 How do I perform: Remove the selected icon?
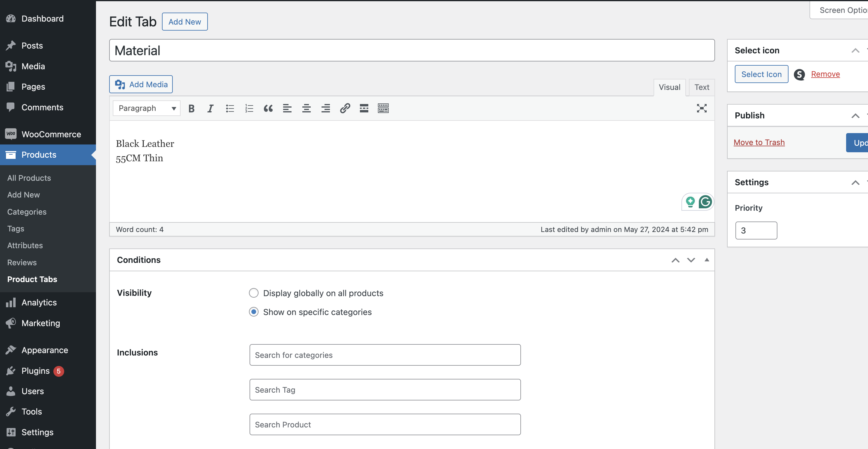pos(825,74)
